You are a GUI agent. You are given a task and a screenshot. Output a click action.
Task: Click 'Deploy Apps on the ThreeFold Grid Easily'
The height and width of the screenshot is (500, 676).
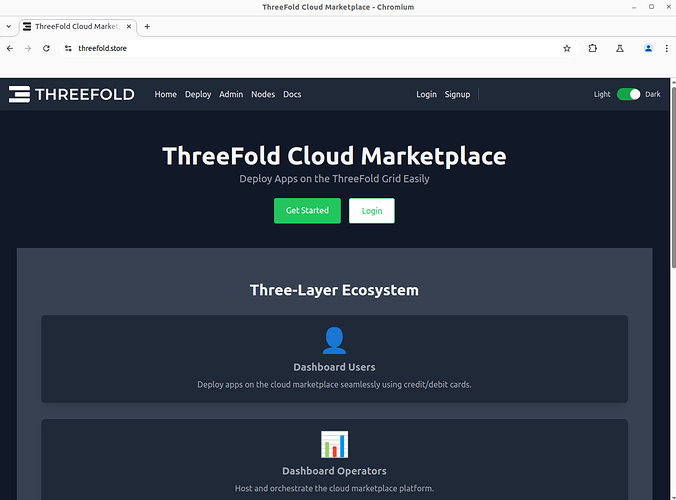(334, 178)
